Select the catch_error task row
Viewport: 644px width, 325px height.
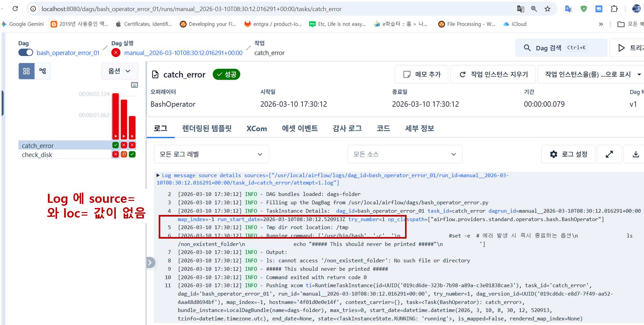pyautogui.click(x=77, y=145)
